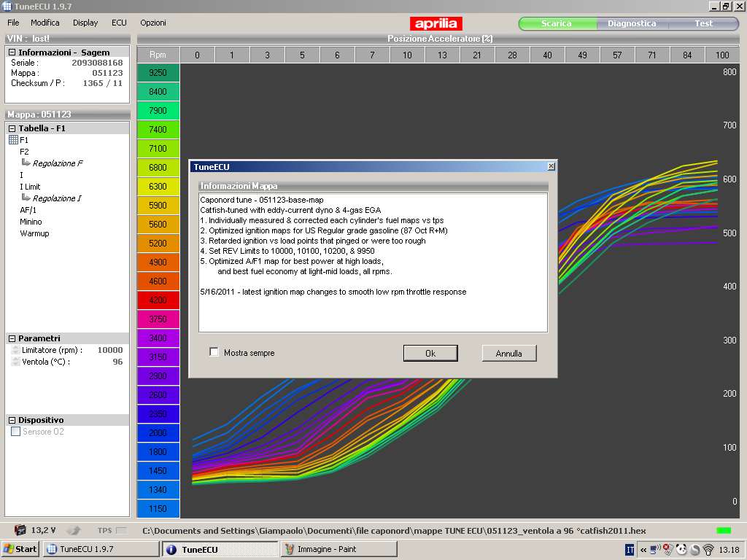The height and width of the screenshot is (560, 747).
Task: Click the wireless network tray icon
Action: (x=708, y=550)
